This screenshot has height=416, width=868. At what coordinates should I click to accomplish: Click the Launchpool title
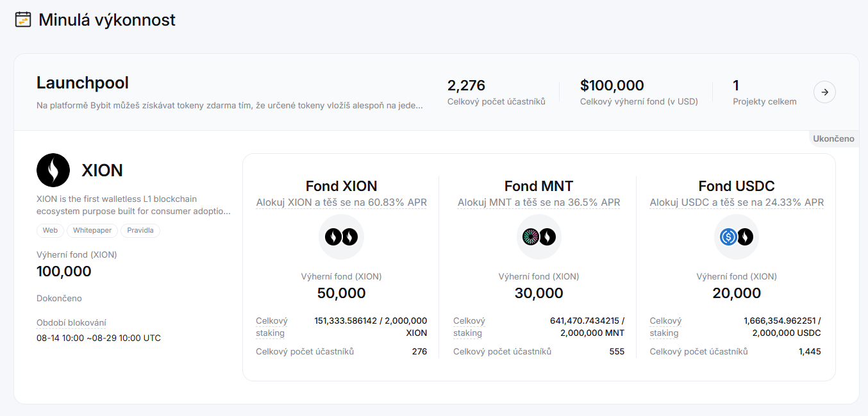click(83, 83)
